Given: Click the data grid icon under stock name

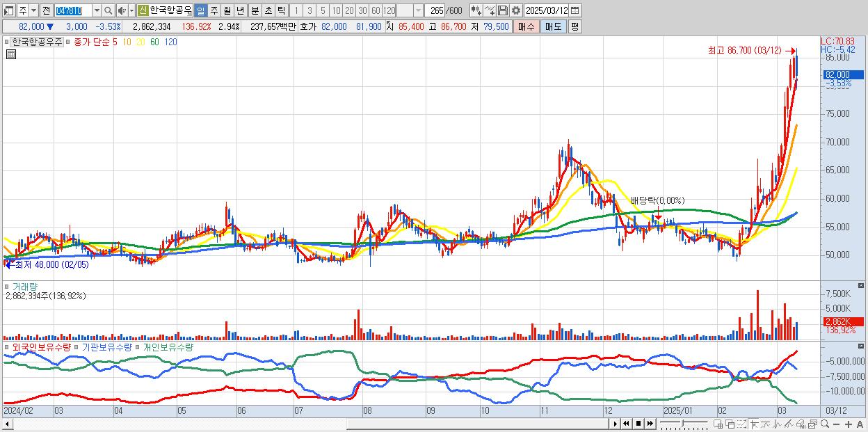Looking at the screenshot, I should click(x=10, y=55).
